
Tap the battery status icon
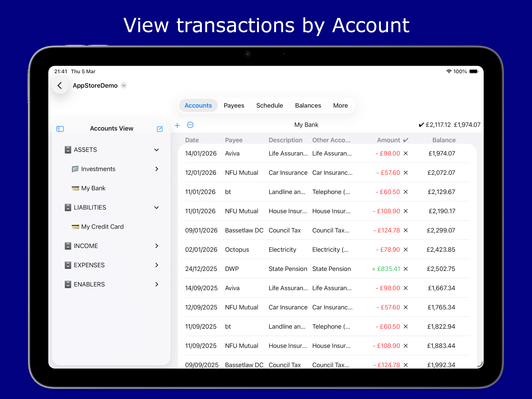point(474,72)
